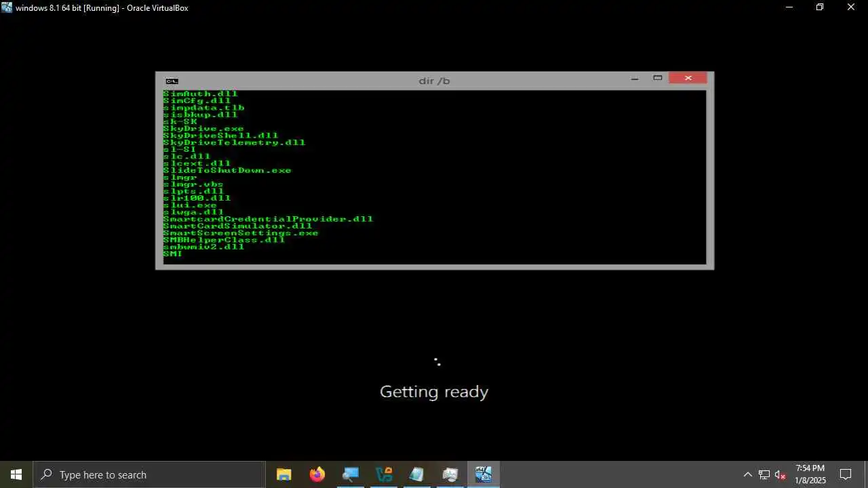
Task: Click the SimCfg.dll entry
Action: 197,100
